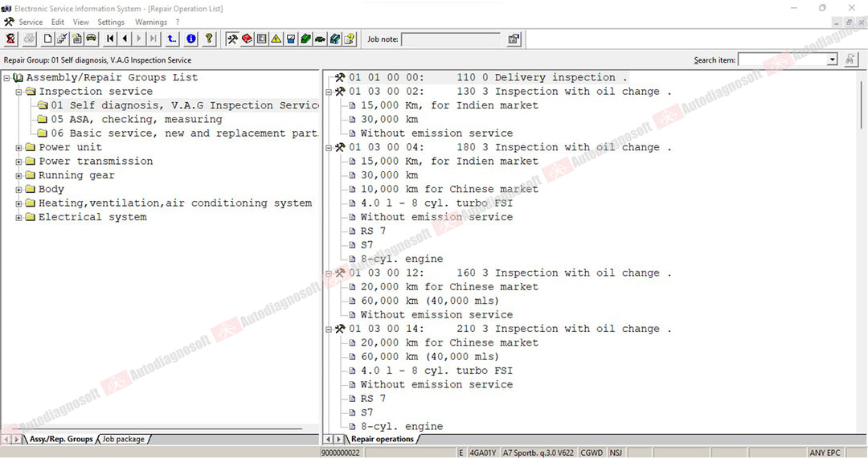
Task: Click the document with question mark icon
Action: click(x=350, y=39)
